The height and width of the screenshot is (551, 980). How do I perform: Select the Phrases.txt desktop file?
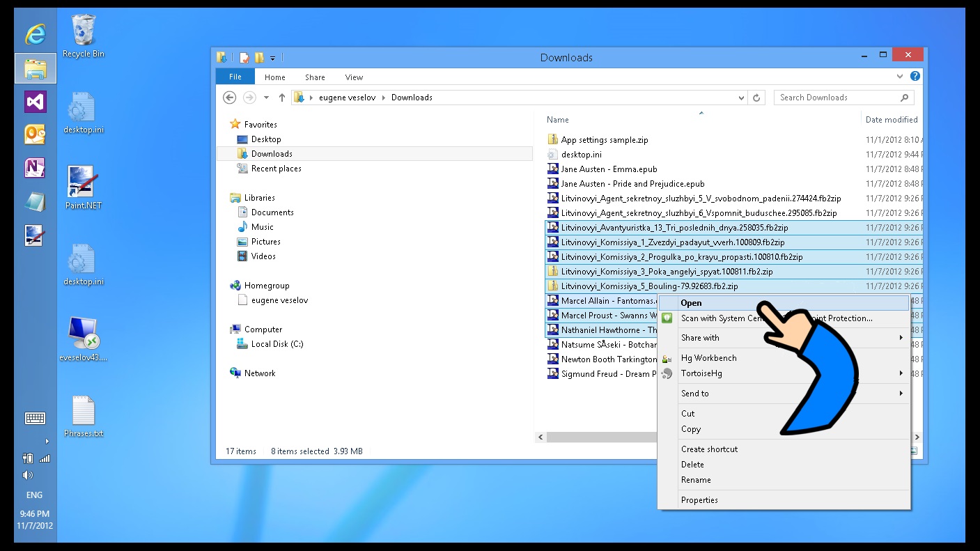pos(84,417)
